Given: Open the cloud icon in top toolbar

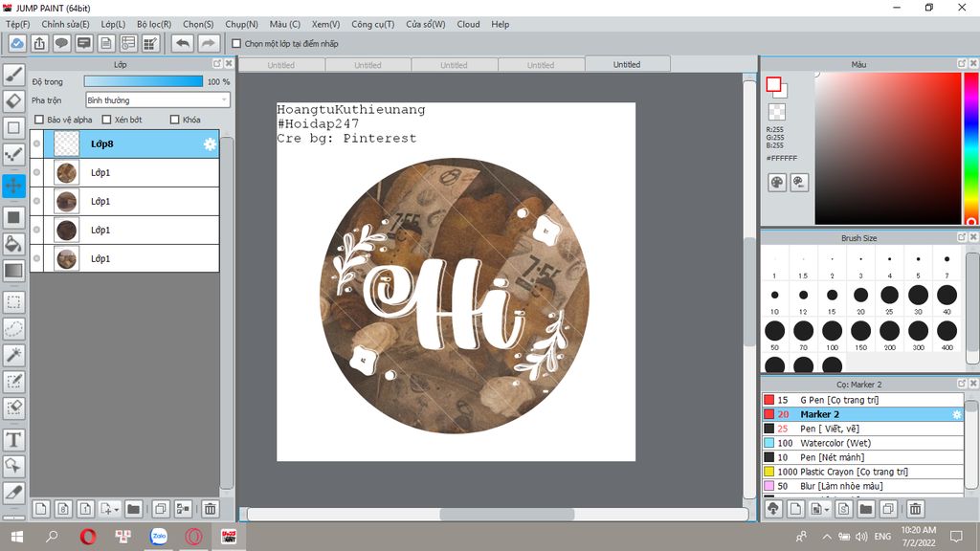Looking at the screenshot, I should (17, 43).
